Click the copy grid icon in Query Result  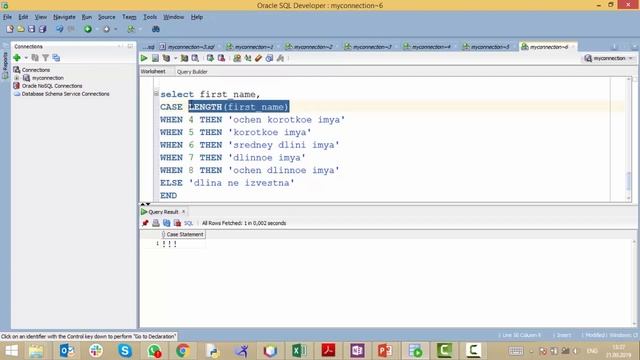[167, 223]
